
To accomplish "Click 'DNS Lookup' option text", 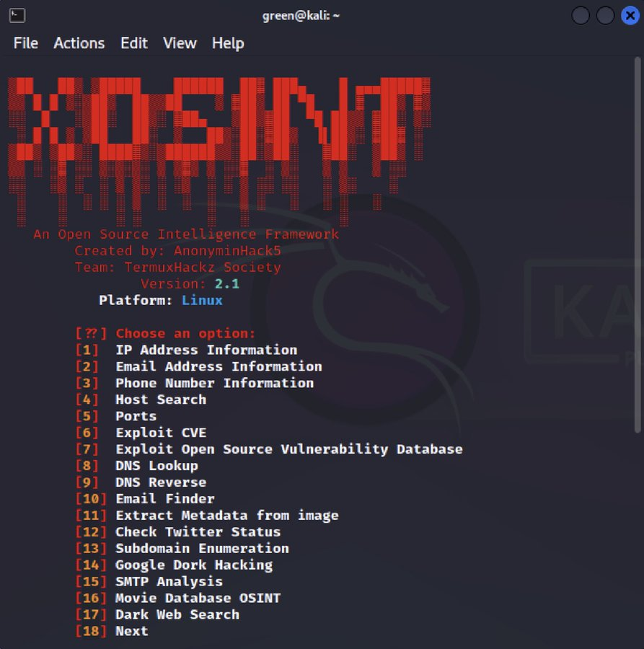I will pos(156,466).
